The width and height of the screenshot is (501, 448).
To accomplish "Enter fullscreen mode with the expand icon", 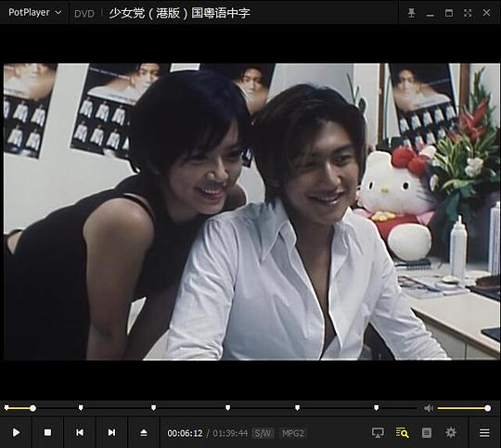I will click(468, 13).
